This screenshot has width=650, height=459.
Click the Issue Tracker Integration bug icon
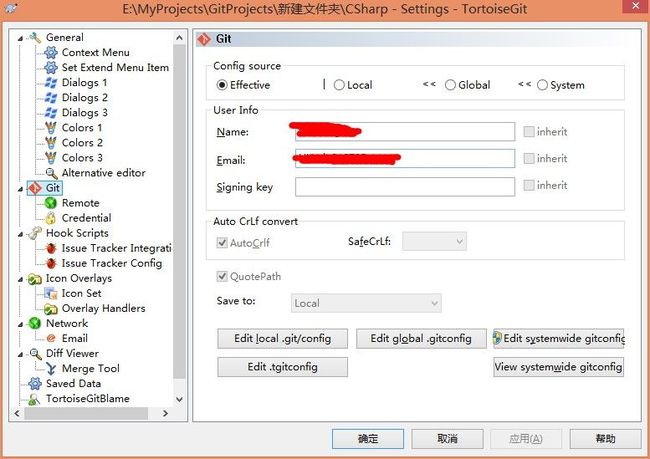[51, 248]
